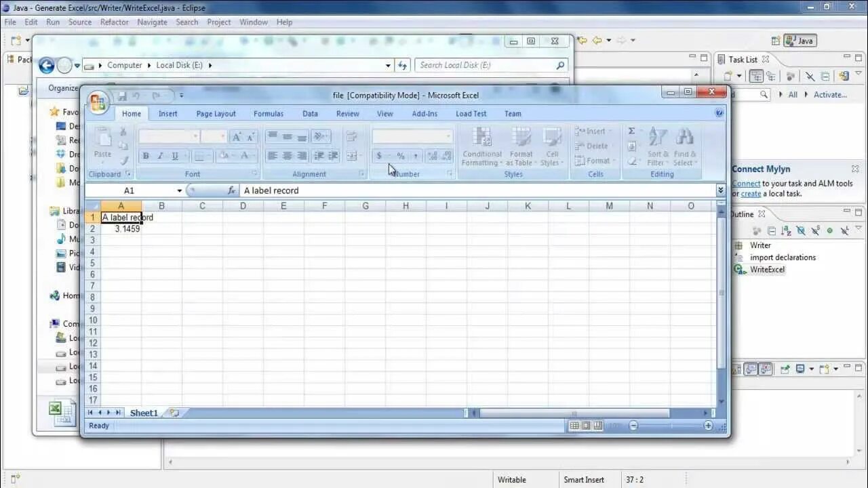Toggle Wrap Text button
Screen dimensions: 868x488
click(351, 137)
